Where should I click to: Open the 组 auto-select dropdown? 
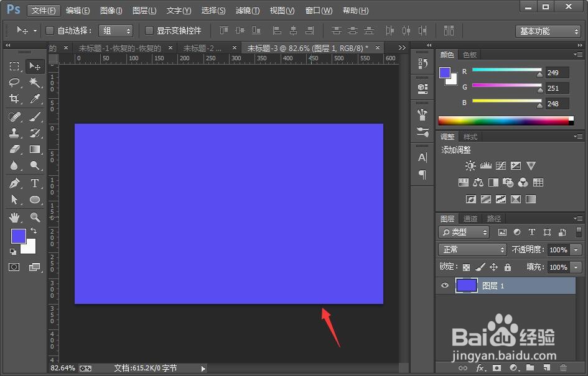(116, 30)
